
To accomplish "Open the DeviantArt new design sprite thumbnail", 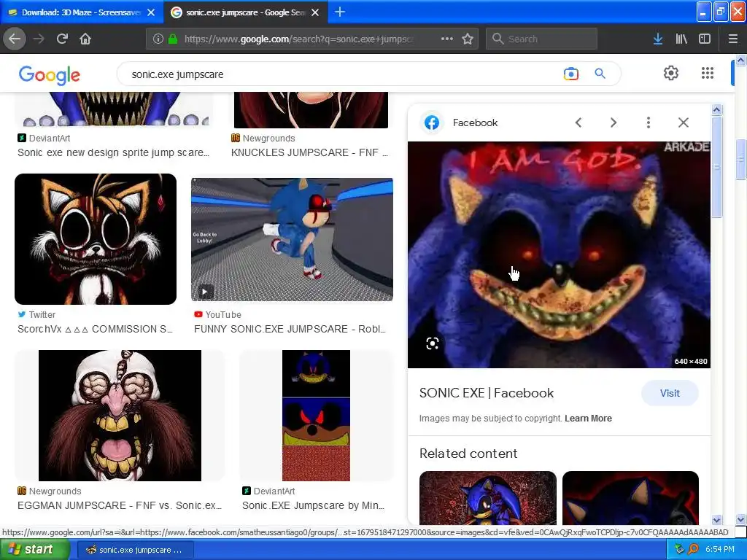I will [x=115, y=109].
